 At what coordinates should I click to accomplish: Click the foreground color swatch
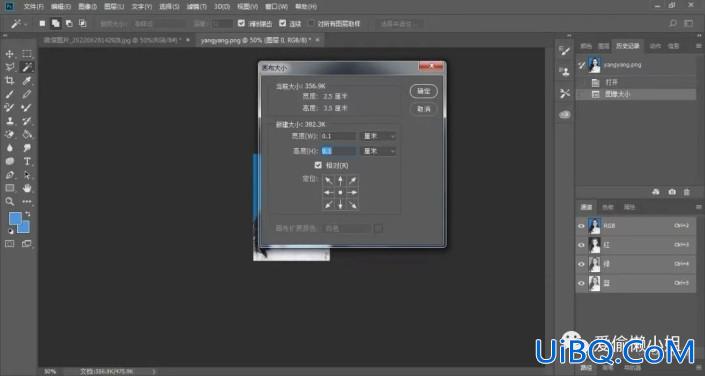tap(15, 219)
